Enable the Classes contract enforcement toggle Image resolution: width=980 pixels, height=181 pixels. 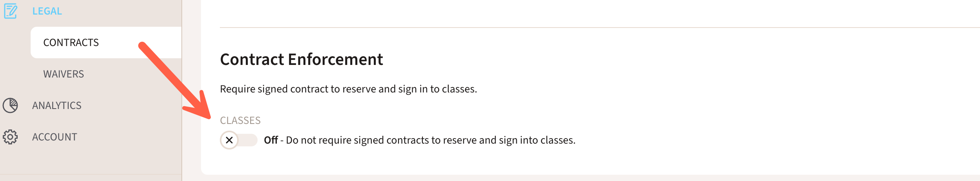pyautogui.click(x=239, y=140)
